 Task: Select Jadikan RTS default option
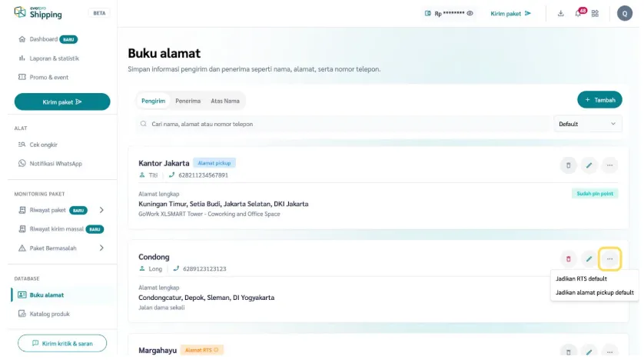(581, 278)
